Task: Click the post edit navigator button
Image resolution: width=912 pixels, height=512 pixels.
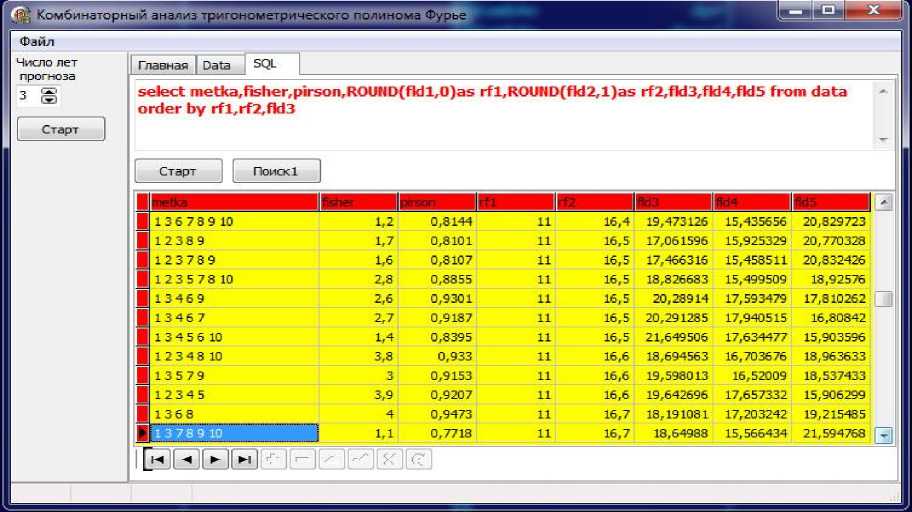Action: pyautogui.click(x=361, y=460)
